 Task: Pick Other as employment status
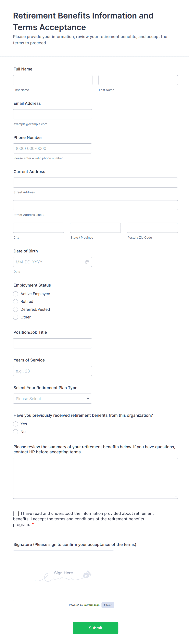tap(15, 317)
